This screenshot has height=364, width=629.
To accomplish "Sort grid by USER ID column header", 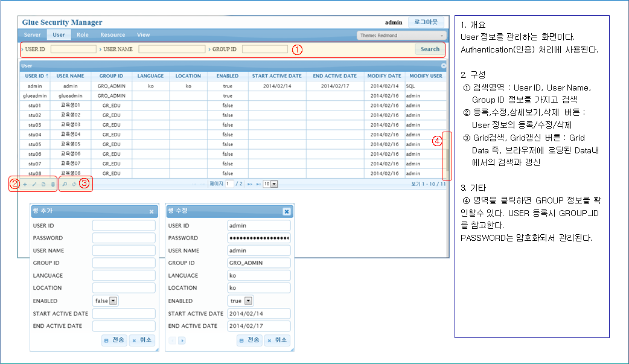I will [x=34, y=76].
